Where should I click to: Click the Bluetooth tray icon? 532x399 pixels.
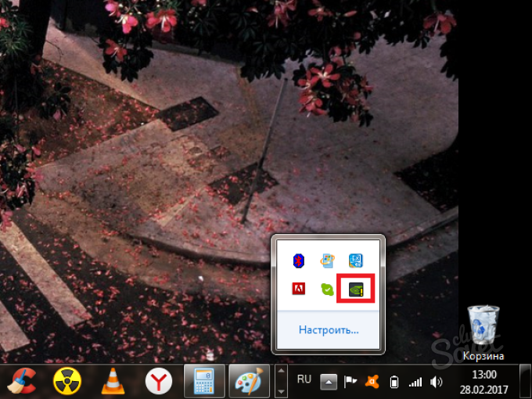[x=298, y=261]
